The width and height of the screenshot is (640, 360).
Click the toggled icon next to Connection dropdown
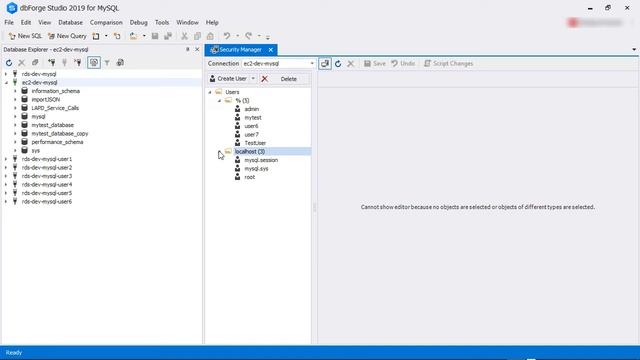tap(325, 64)
